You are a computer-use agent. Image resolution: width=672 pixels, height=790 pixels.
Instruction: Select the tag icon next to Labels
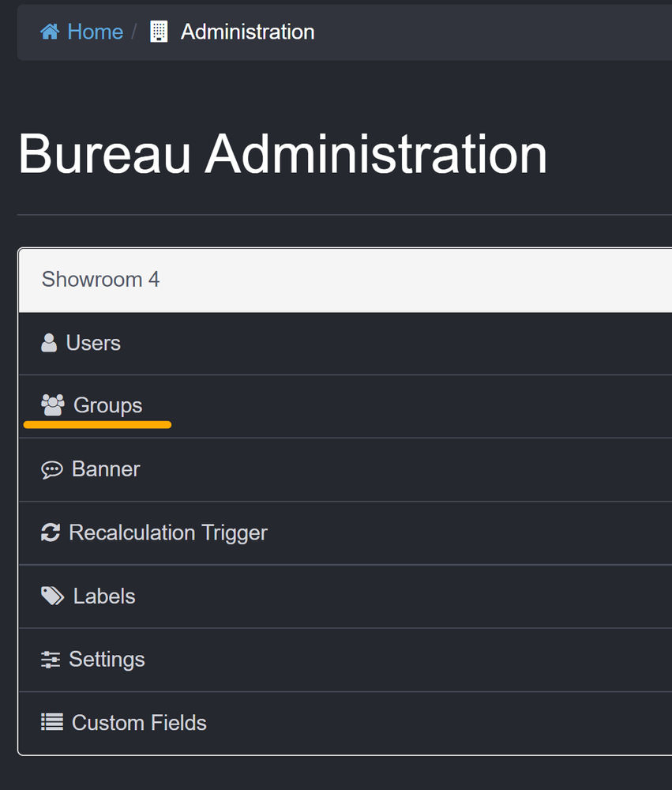point(51,595)
